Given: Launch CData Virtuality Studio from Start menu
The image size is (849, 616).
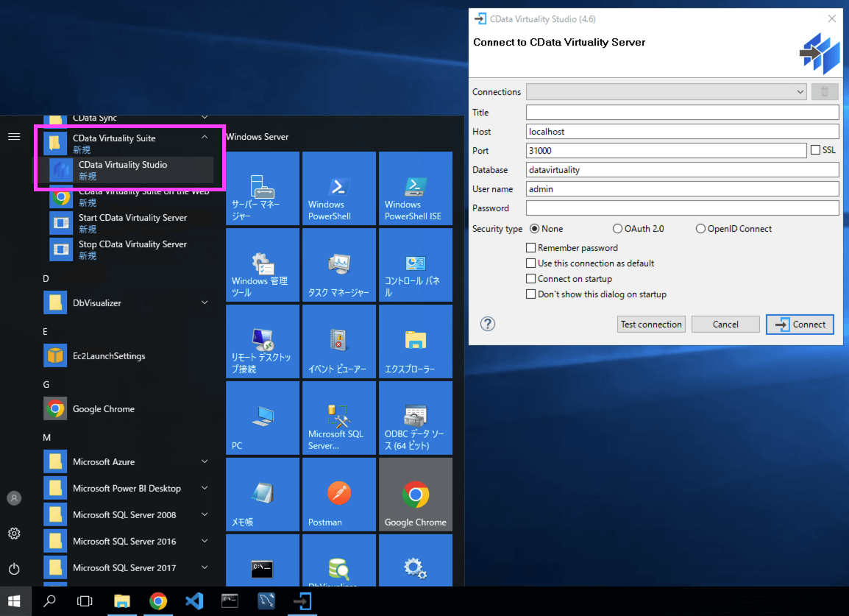Looking at the screenshot, I should point(130,170).
